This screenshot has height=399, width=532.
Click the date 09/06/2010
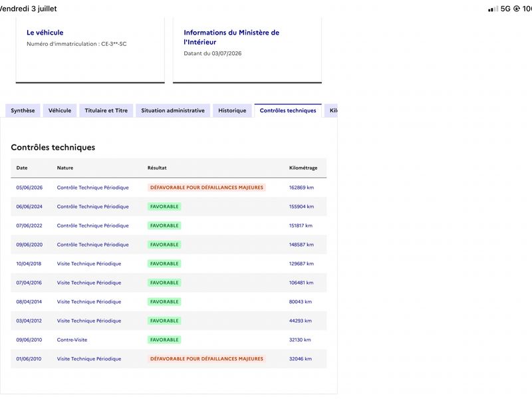click(29, 340)
